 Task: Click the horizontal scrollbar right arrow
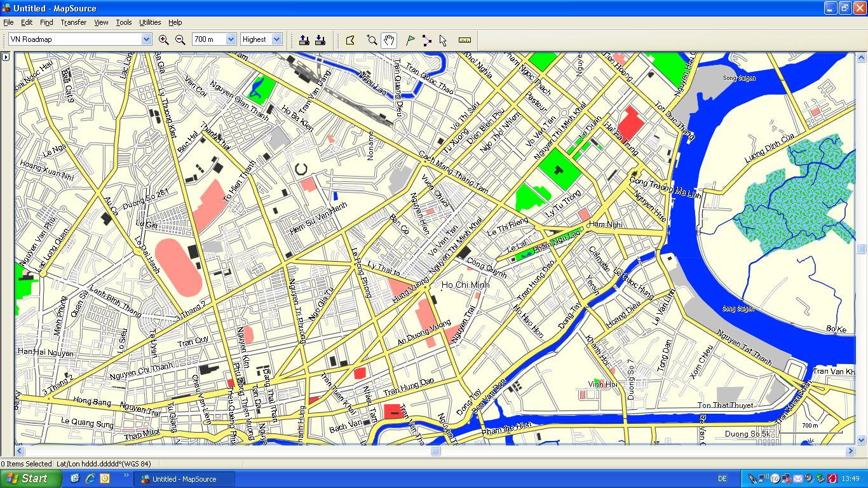850,451
